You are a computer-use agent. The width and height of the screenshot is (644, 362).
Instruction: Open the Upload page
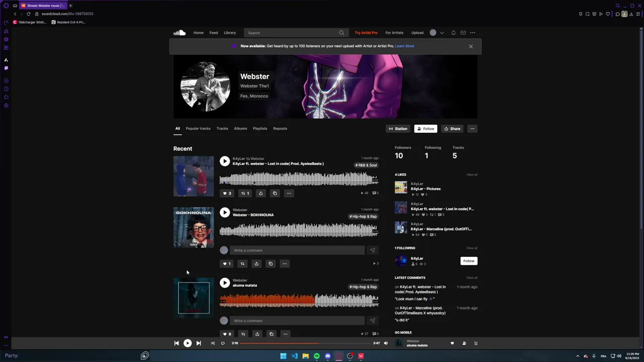click(x=418, y=33)
